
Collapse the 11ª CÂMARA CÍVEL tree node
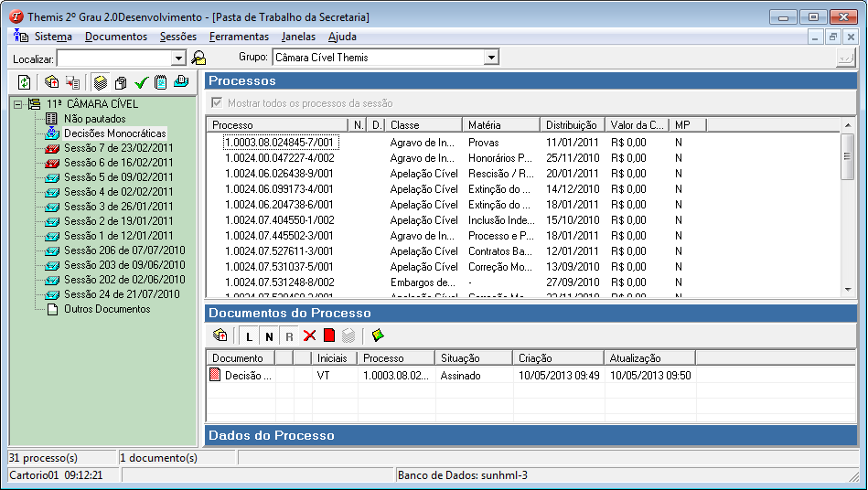click(18, 104)
